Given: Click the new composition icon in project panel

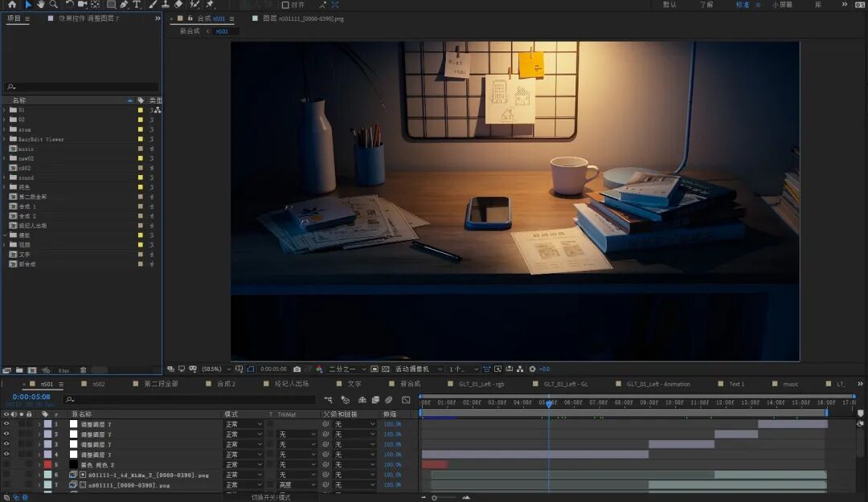Looking at the screenshot, I should 32,370.
